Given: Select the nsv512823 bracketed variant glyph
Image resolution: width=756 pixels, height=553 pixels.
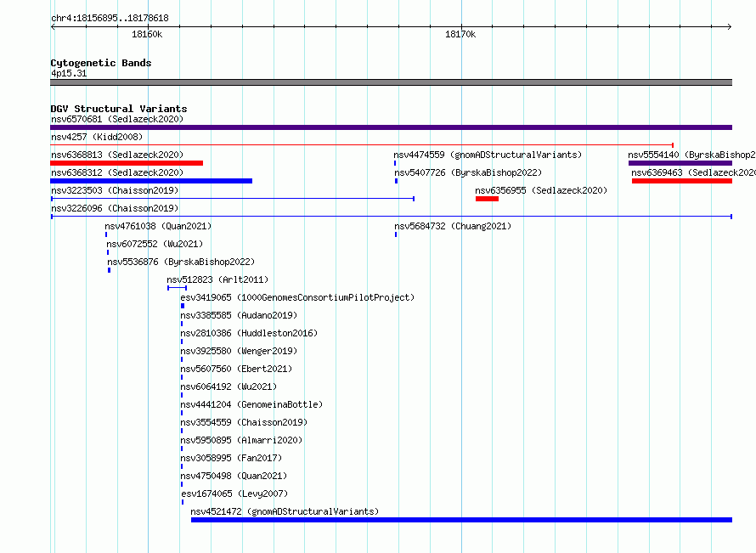Looking at the screenshot, I should coord(177,288).
